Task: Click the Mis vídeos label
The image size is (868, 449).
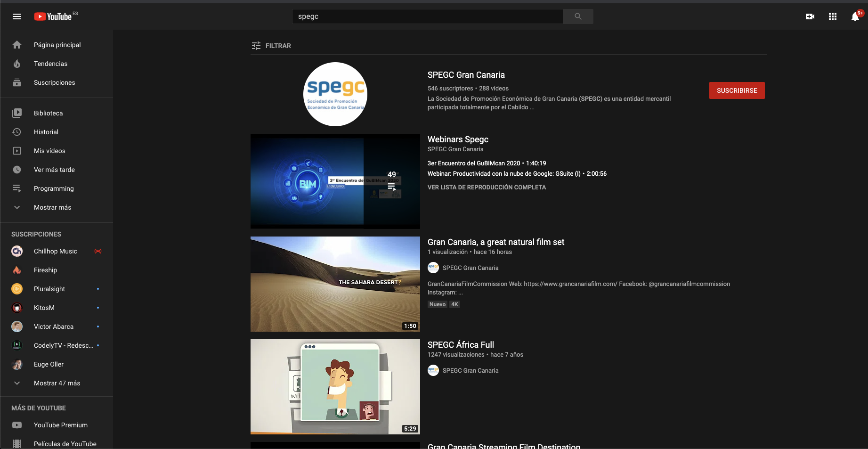Action: [49, 151]
